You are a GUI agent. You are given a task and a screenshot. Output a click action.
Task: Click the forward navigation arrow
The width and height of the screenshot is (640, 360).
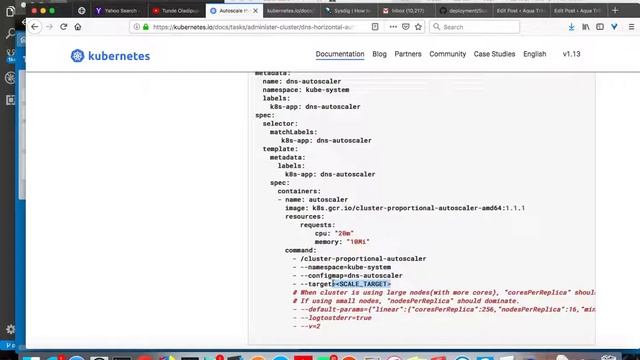[x=49, y=27]
